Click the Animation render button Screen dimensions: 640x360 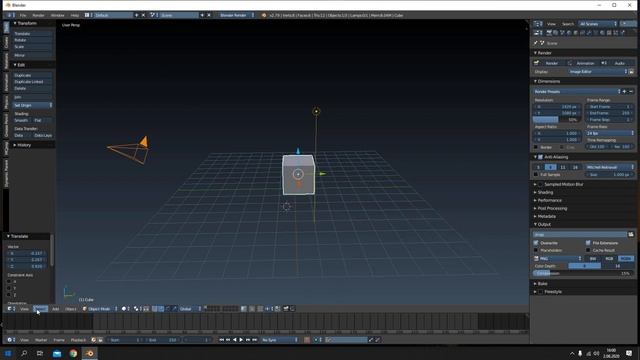coord(583,63)
